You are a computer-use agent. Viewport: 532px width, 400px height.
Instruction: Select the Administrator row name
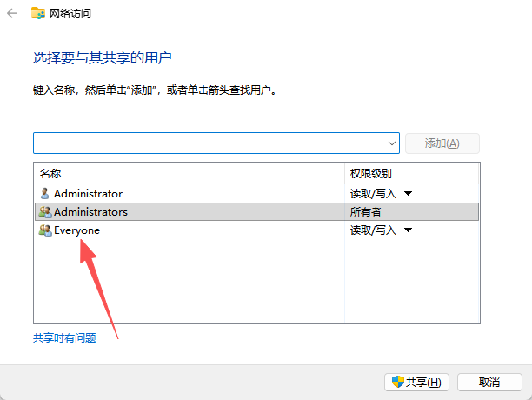(88, 194)
